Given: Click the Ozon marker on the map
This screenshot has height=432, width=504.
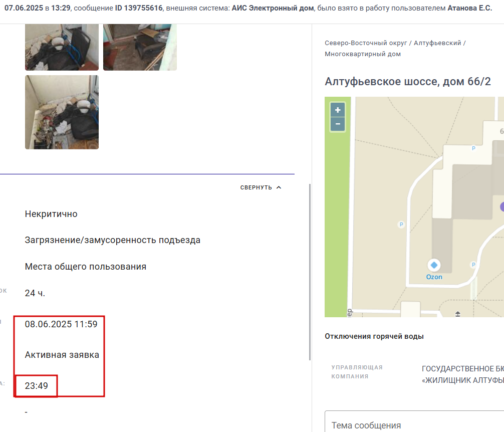Looking at the screenshot, I should (x=434, y=265).
